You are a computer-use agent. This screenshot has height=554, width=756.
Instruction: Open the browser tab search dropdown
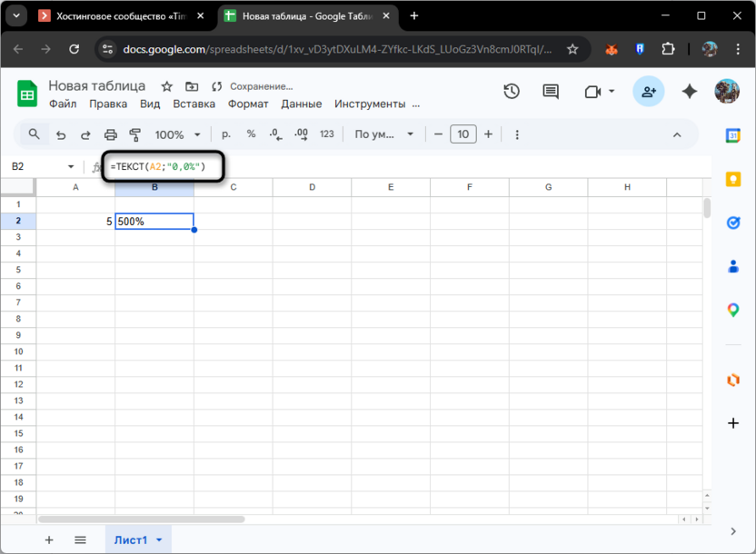point(16,16)
